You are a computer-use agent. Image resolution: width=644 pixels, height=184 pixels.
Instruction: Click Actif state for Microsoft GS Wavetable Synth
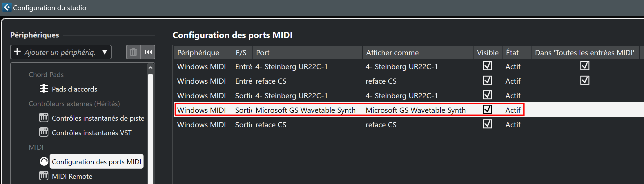tap(513, 110)
